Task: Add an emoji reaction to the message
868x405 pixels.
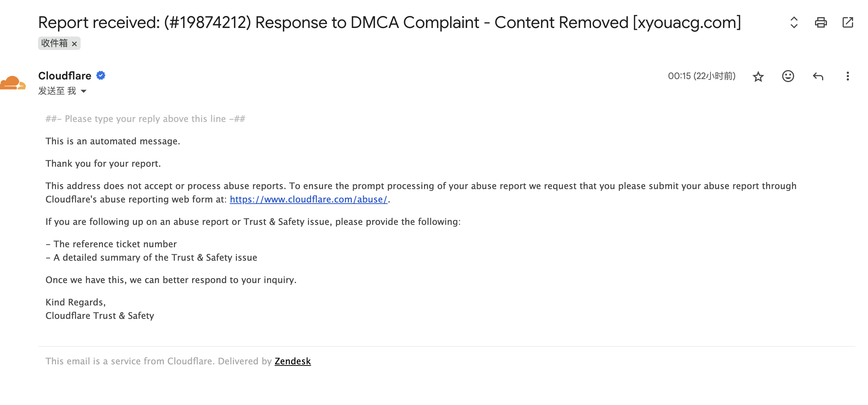Action: tap(788, 76)
